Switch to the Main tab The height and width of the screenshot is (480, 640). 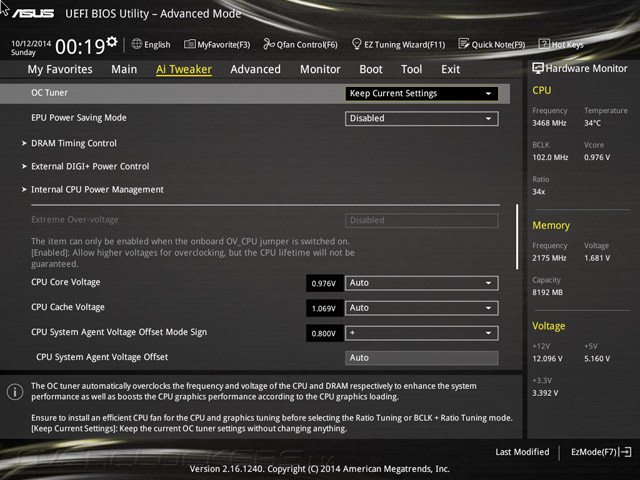click(x=124, y=69)
